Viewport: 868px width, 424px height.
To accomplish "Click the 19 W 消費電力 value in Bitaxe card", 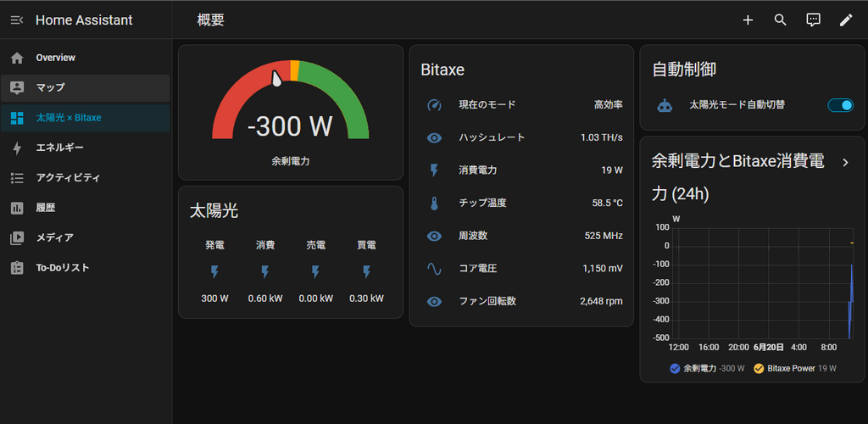I will [x=612, y=170].
